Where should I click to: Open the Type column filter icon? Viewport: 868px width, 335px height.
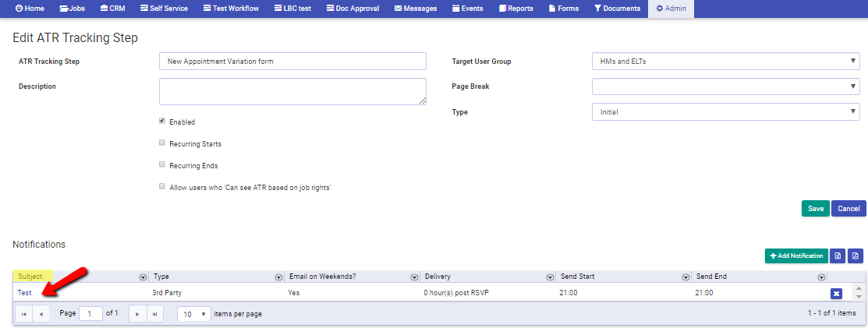(x=278, y=277)
